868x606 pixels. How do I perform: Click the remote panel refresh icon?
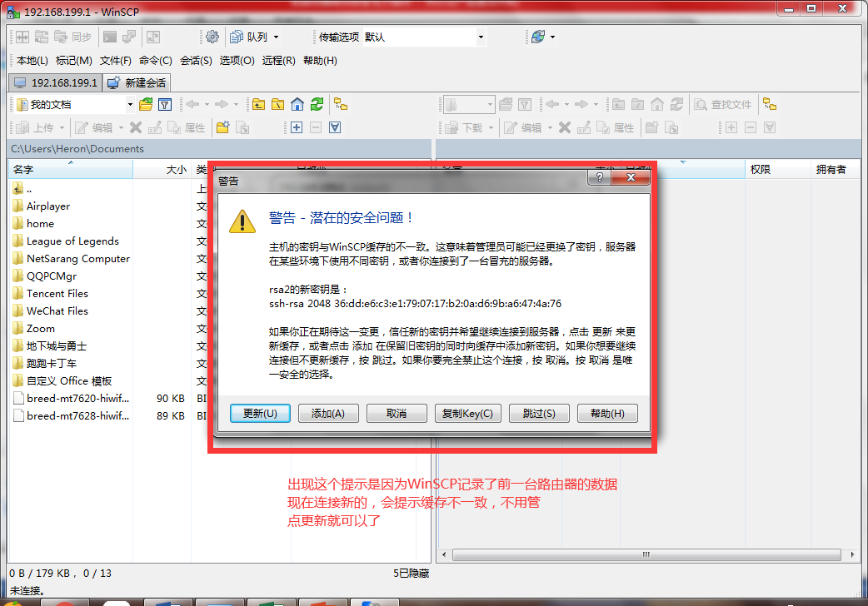point(676,104)
